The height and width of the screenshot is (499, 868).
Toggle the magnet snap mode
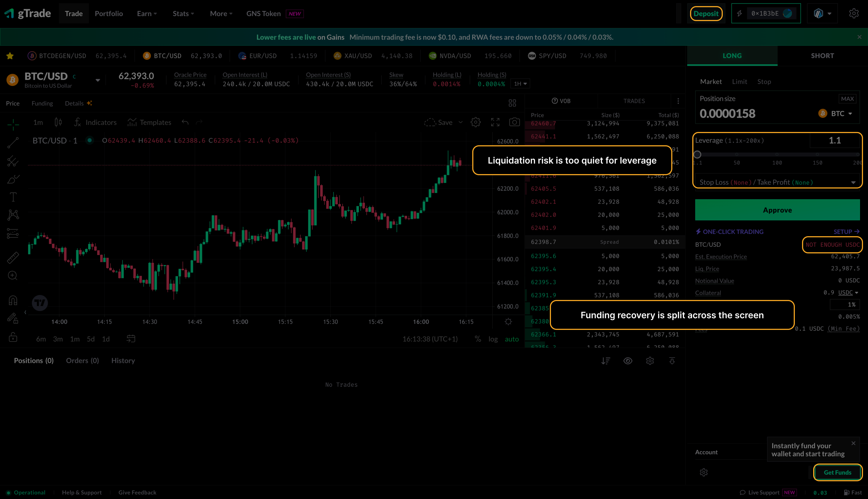pyautogui.click(x=13, y=301)
